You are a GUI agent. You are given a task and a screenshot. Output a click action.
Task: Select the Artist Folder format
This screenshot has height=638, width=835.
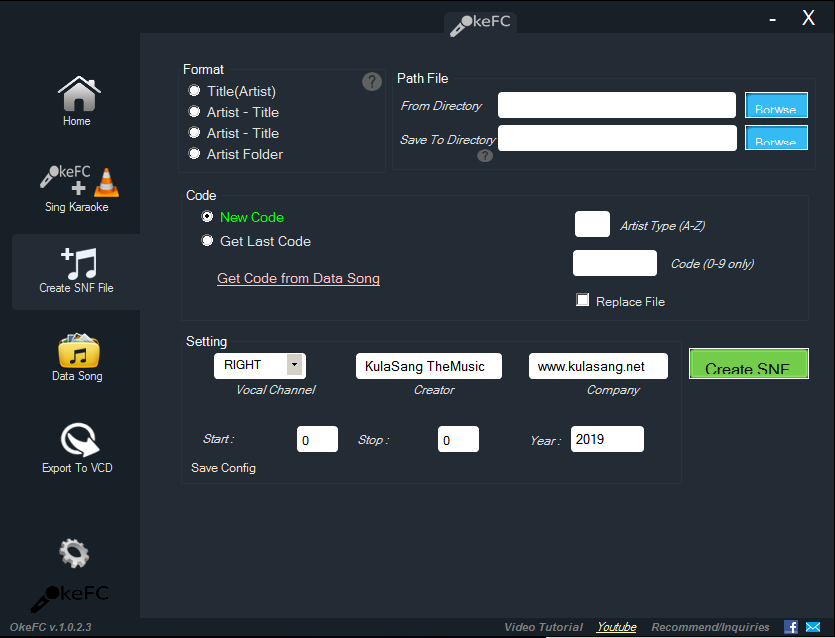pos(236,154)
